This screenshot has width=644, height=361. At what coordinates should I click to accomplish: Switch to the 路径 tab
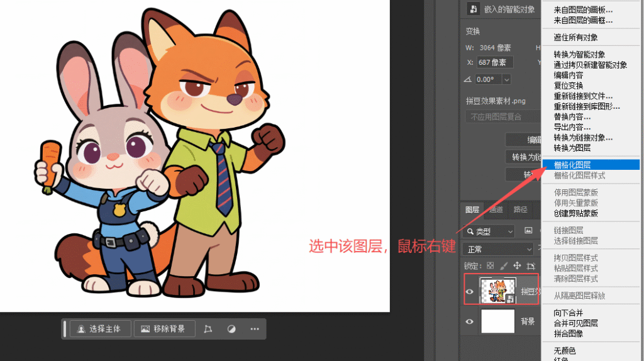[x=520, y=209]
